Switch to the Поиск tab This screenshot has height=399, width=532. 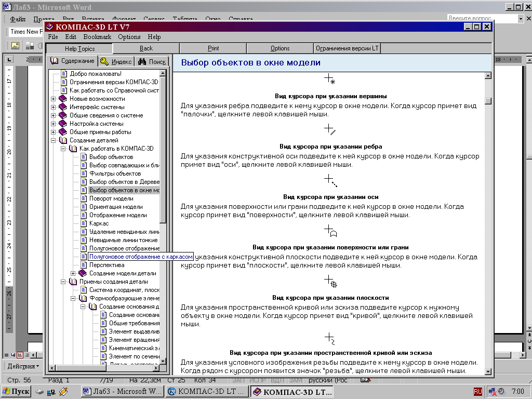(152, 61)
